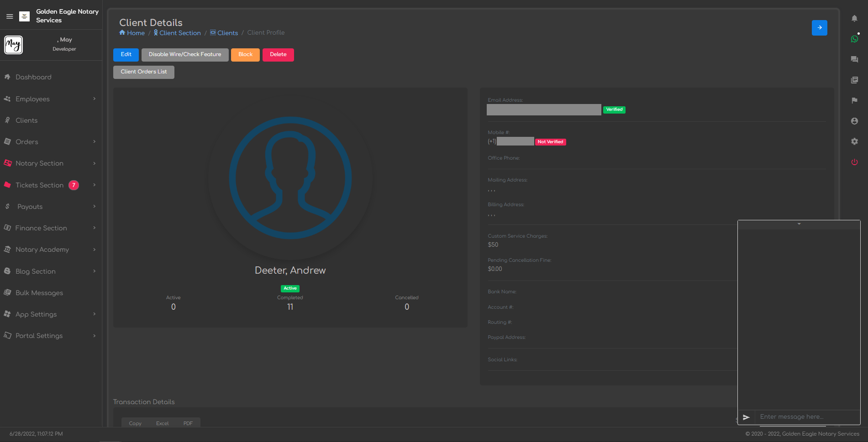Open the user account icon

pos(854,121)
